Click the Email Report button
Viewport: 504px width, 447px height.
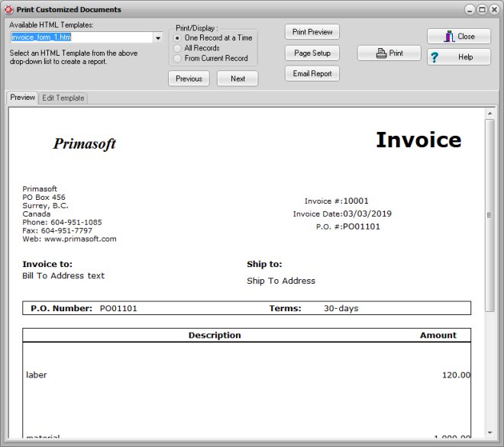(312, 73)
